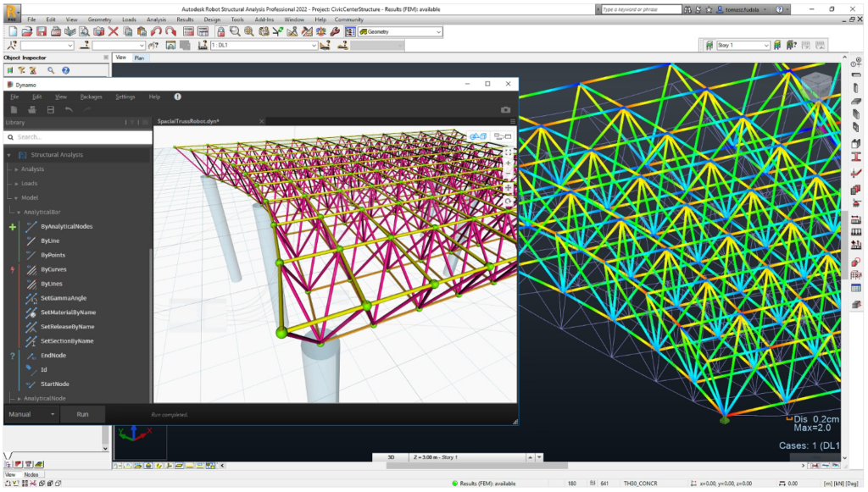Click the red Delete X toolbar icon
868x492 pixels.
[113, 31]
